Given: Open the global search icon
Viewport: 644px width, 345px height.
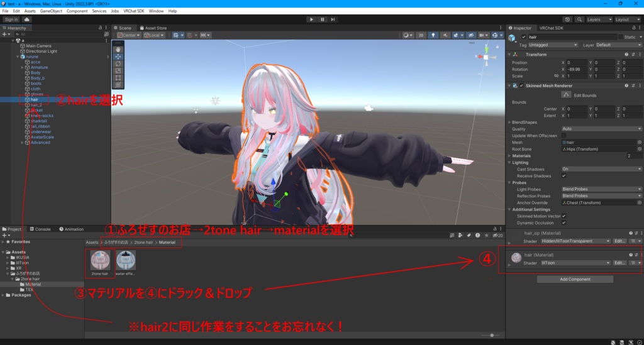Looking at the screenshot, I should pyautogui.click(x=579, y=19).
